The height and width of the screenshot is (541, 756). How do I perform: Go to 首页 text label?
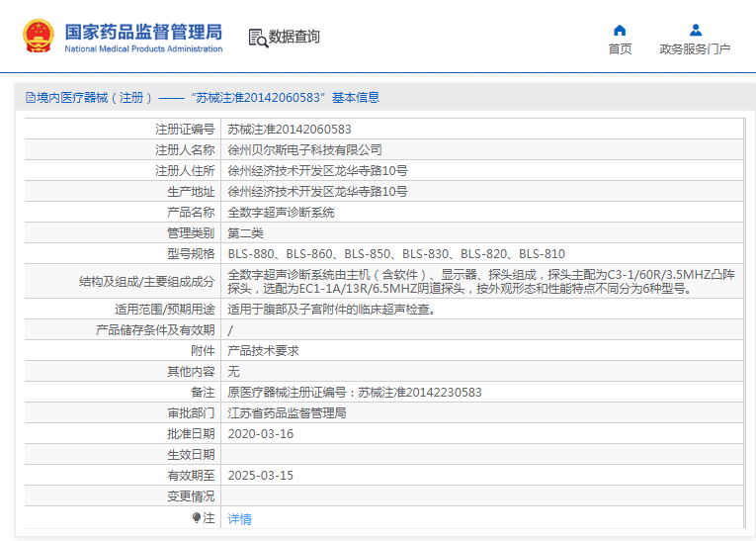point(620,49)
